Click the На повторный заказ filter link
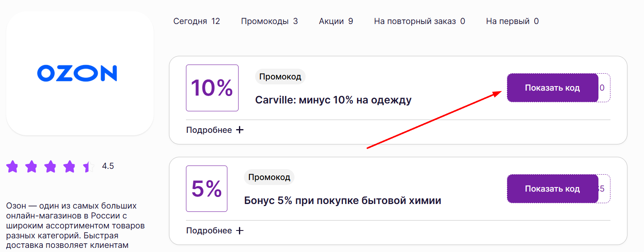 click(x=419, y=21)
